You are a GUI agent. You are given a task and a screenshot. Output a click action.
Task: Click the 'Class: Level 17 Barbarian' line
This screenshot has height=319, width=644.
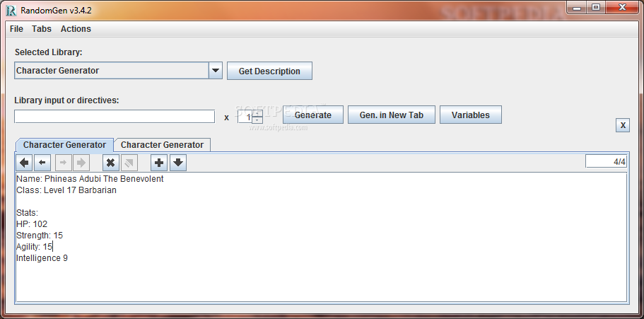coord(66,190)
